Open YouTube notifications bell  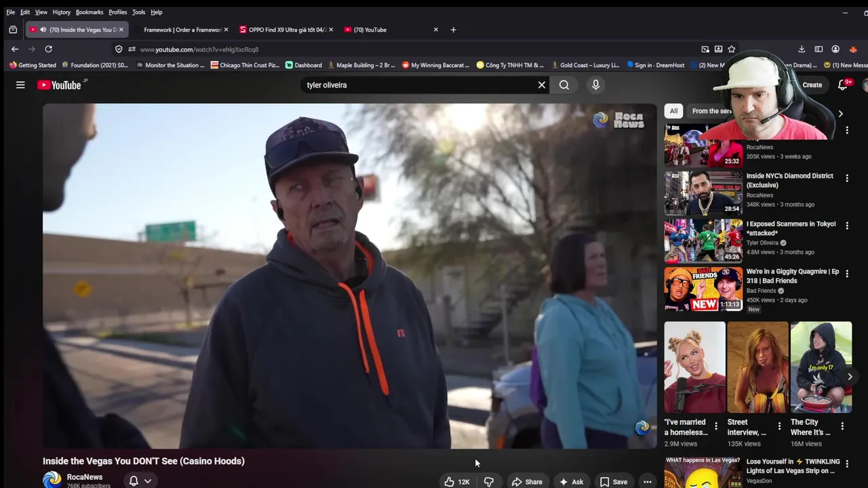click(843, 85)
